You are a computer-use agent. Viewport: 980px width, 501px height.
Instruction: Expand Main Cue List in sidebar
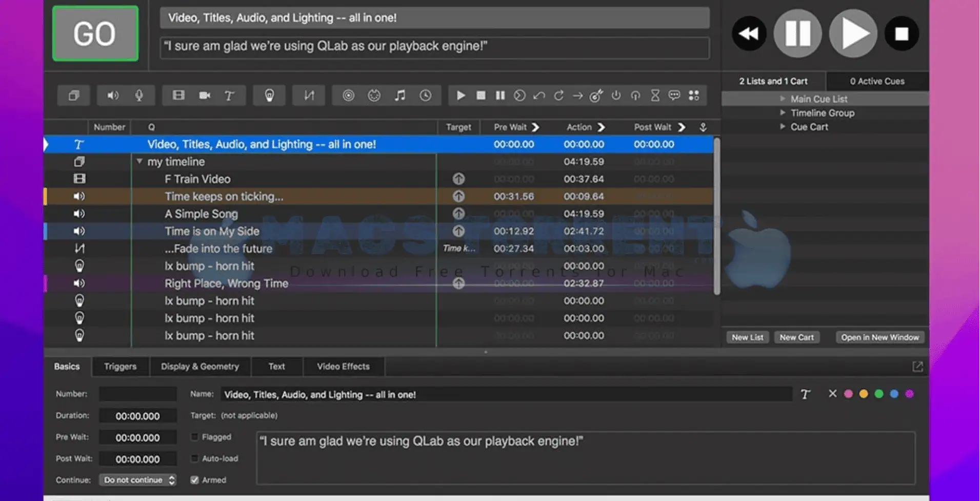(x=783, y=99)
